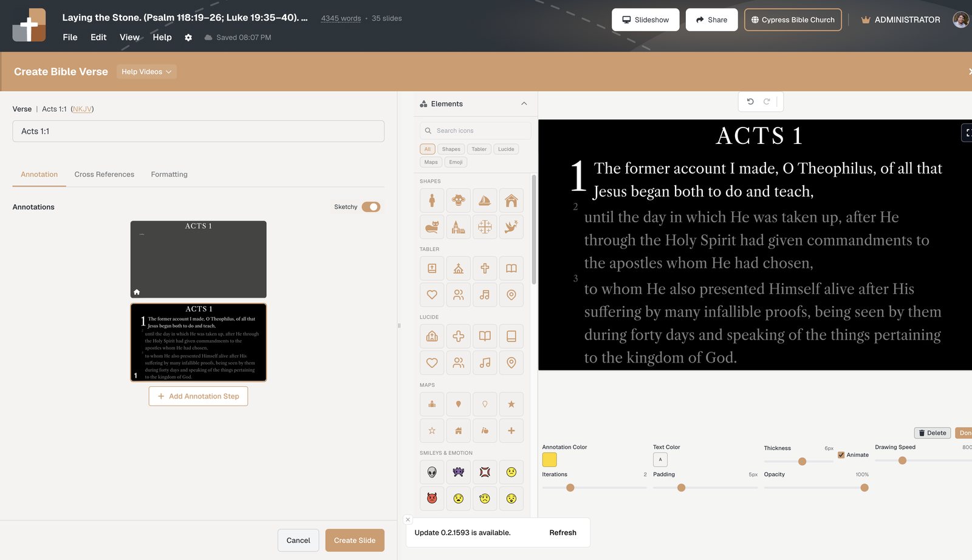Start the Slideshow
The image size is (972, 560).
645,19
